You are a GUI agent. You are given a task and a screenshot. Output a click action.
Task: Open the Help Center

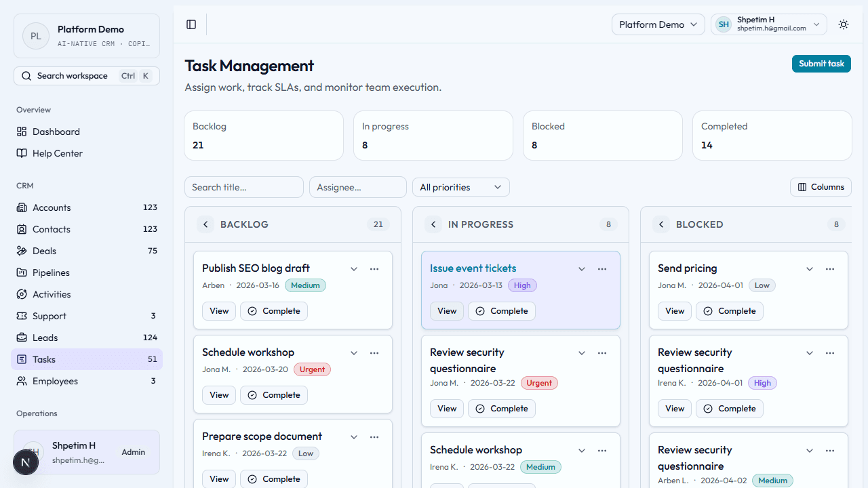[57, 153]
